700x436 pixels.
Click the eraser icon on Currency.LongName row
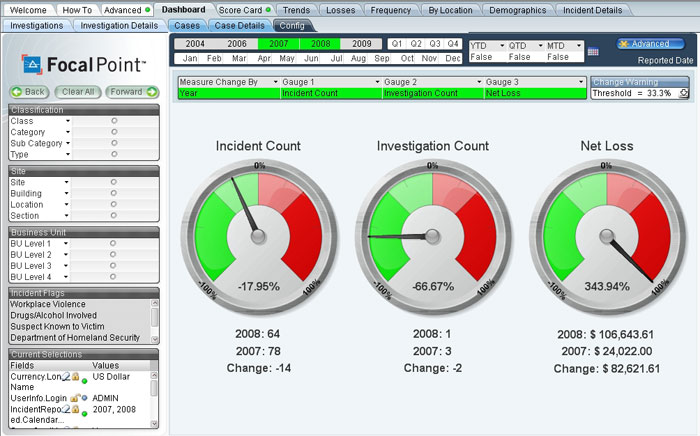pos(65,377)
